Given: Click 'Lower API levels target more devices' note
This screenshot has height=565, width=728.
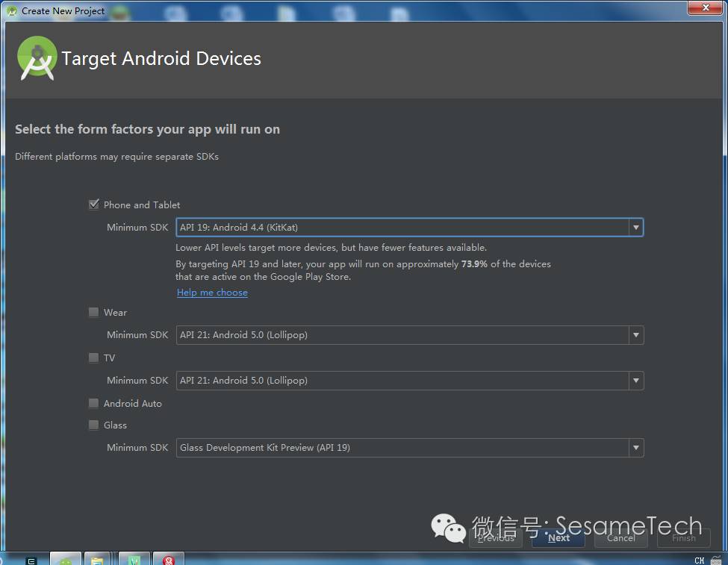Looking at the screenshot, I should [x=331, y=248].
